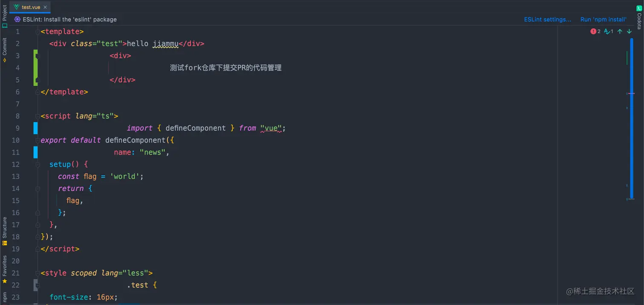
Task: Click the 'world' string literal
Action: pos(125,176)
